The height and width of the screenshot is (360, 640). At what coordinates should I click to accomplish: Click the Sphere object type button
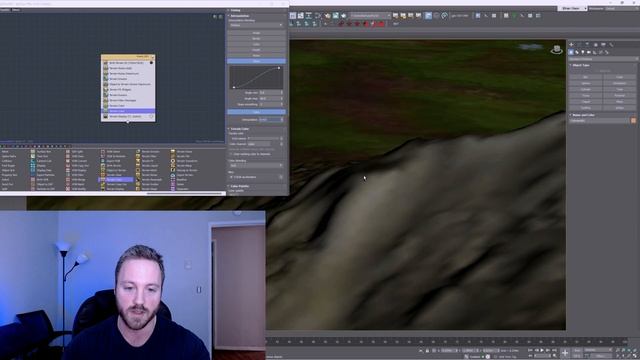coord(586,83)
